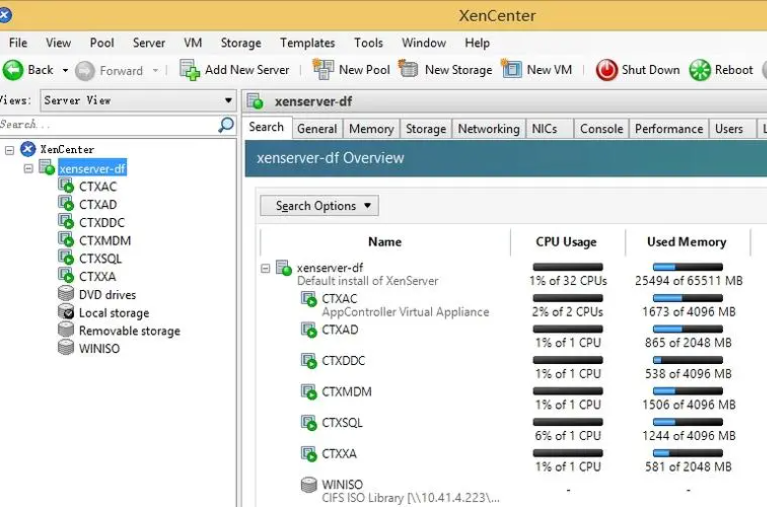Click the DVD drives storage icon

[66, 294]
